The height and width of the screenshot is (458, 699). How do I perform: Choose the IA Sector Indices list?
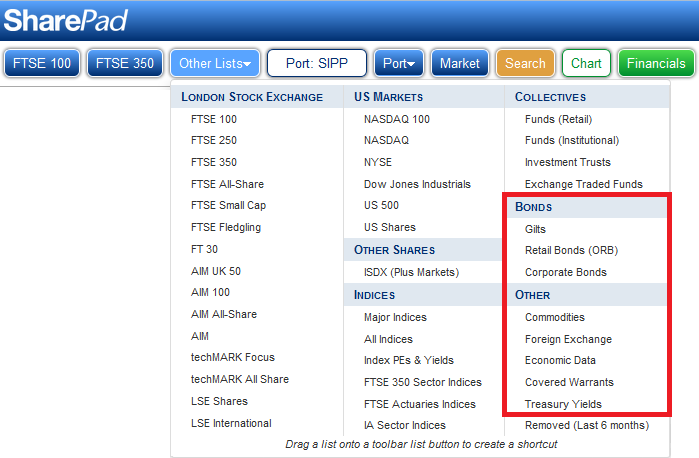click(x=405, y=425)
